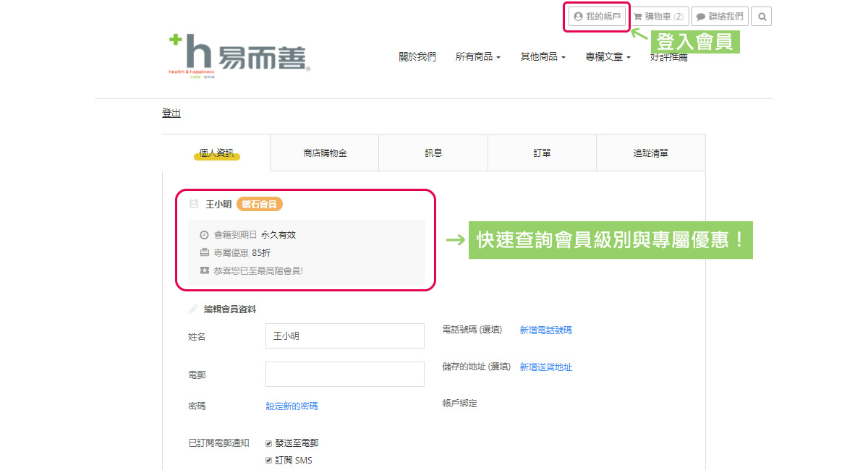Screen dimensions: 868x470
Task: Open the 追蹤清單 tab
Action: pyautogui.click(x=650, y=153)
